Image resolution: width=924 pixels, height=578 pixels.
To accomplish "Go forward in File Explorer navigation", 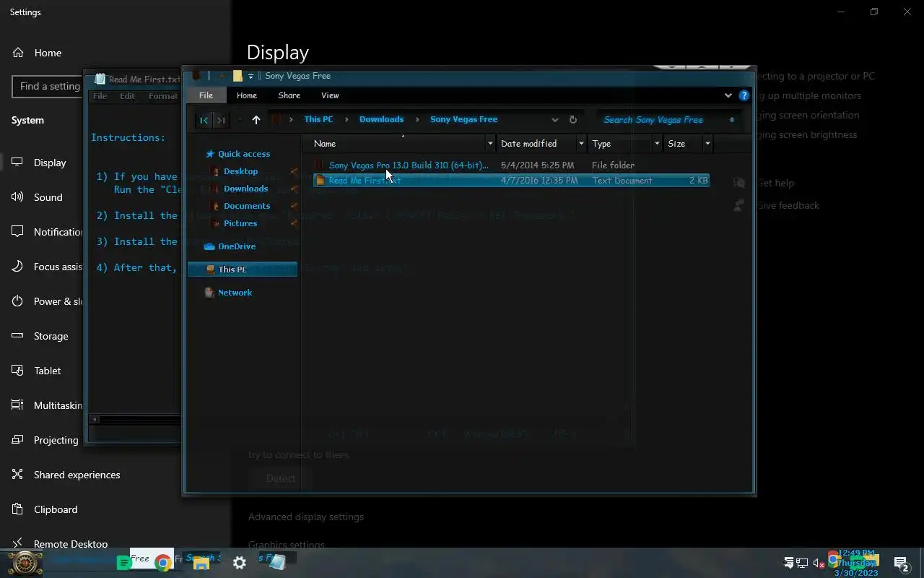I will (x=222, y=120).
